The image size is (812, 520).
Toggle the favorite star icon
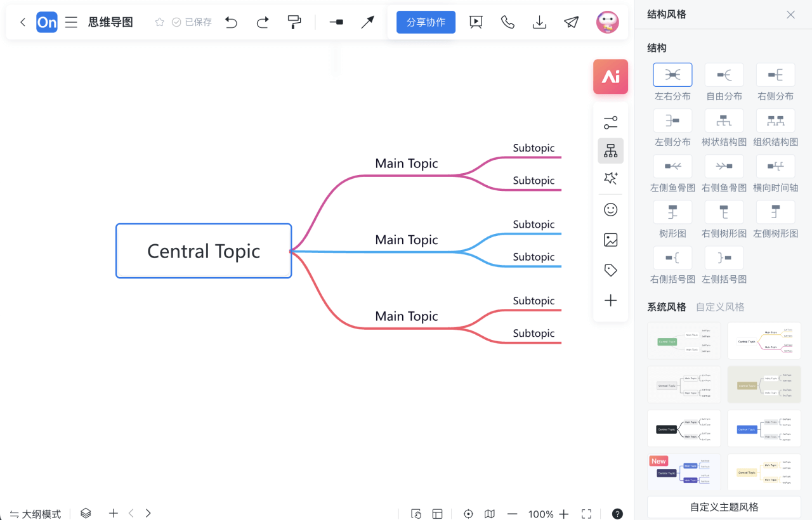coord(160,22)
